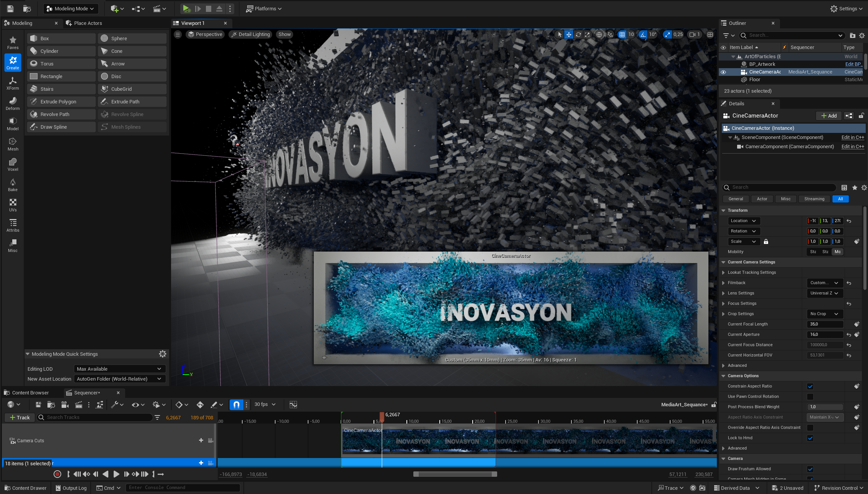Select the Streaming details filter tab

tap(814, 199)
